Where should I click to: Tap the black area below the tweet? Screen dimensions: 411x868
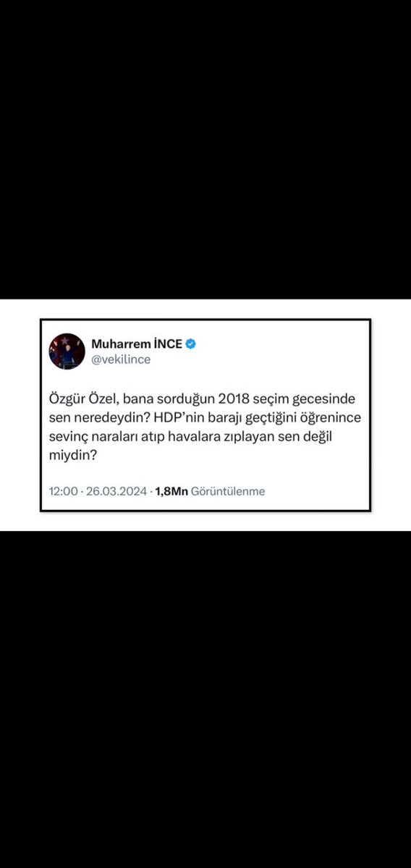coord(205,698)
